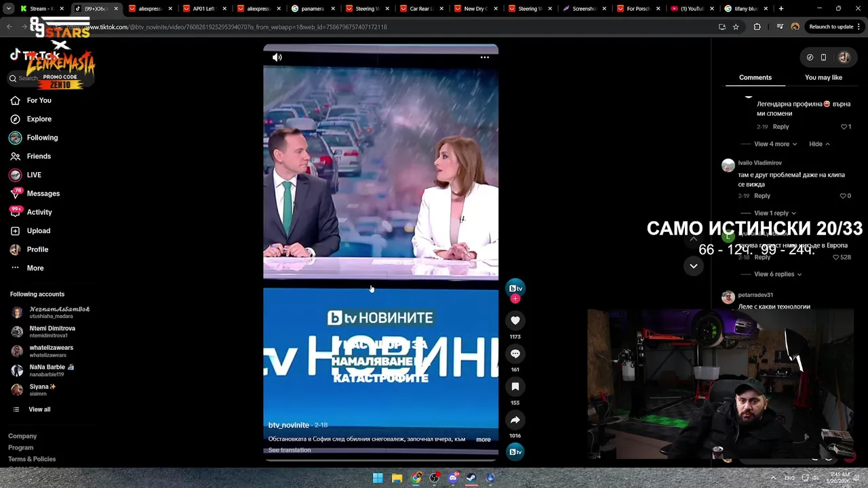The height and width of the screenshot is (488, 868).
Task: Bookmark this page with the star icon
Action: tap(736, 27)
